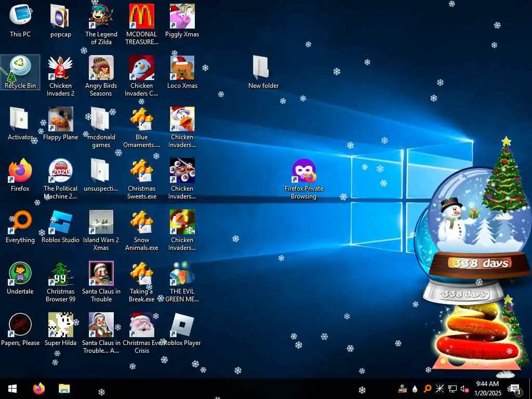
Task: Select Snow Animals.exe icon
Action: (141, 230)
